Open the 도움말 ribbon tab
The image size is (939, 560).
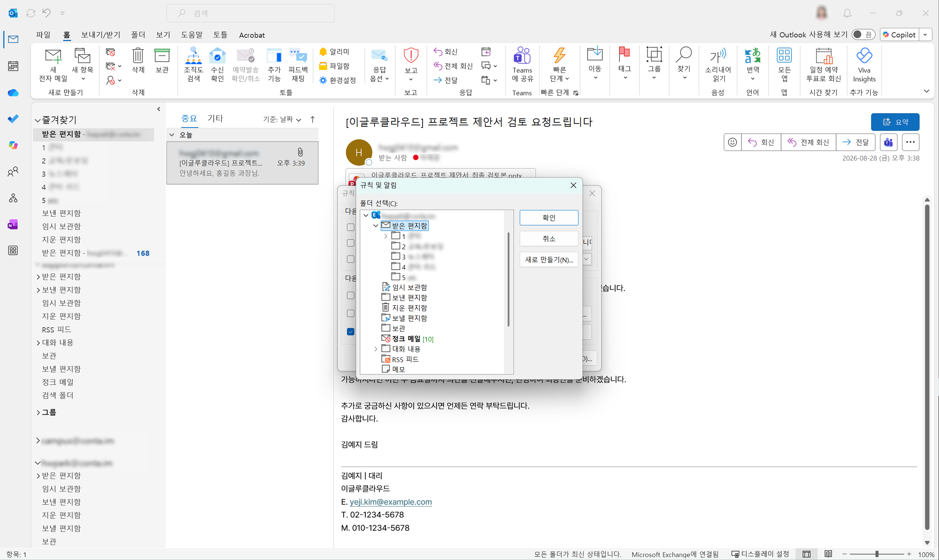click(192, 35)
